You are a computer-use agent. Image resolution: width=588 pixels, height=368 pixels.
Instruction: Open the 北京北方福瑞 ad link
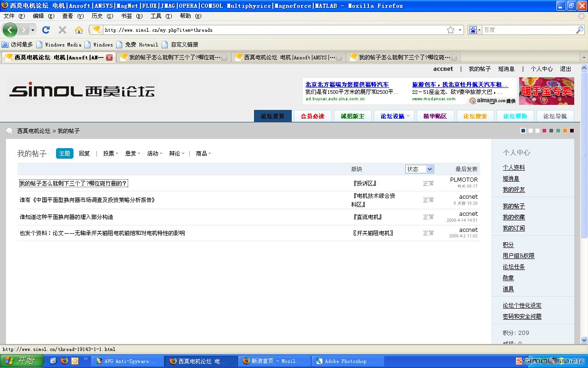pyautogui.click(x=347, y=85)
